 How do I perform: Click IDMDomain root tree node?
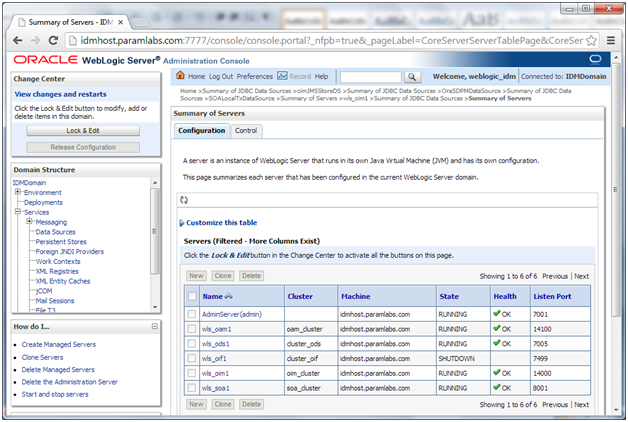tap(29, 183)
